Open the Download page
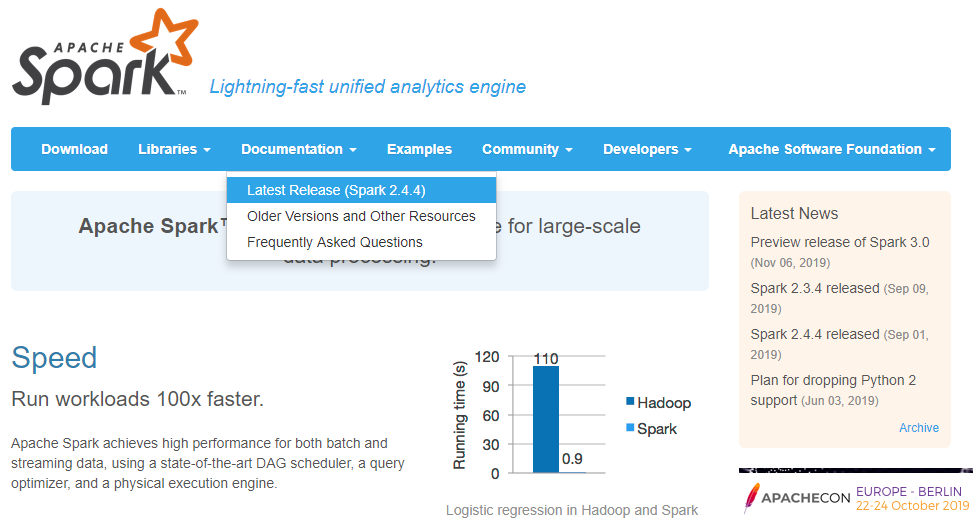980x520 pixels. point(74,149)
